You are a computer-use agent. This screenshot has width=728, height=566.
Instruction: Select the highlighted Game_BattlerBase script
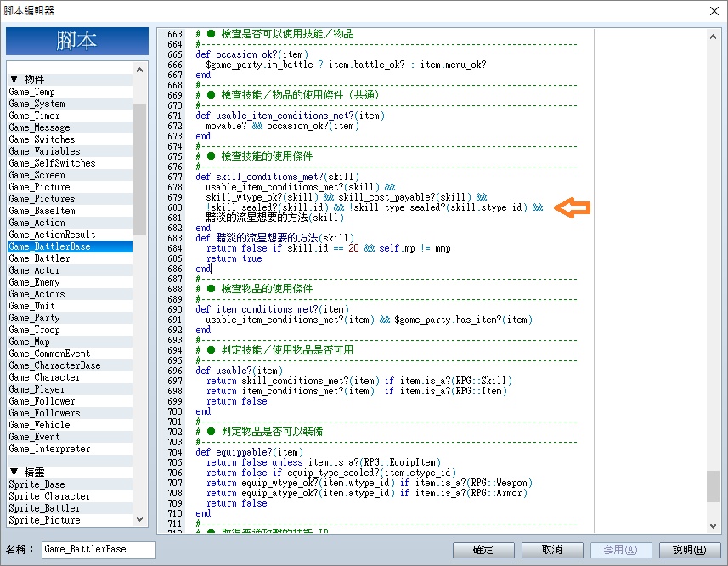click(x=71, y=246)
